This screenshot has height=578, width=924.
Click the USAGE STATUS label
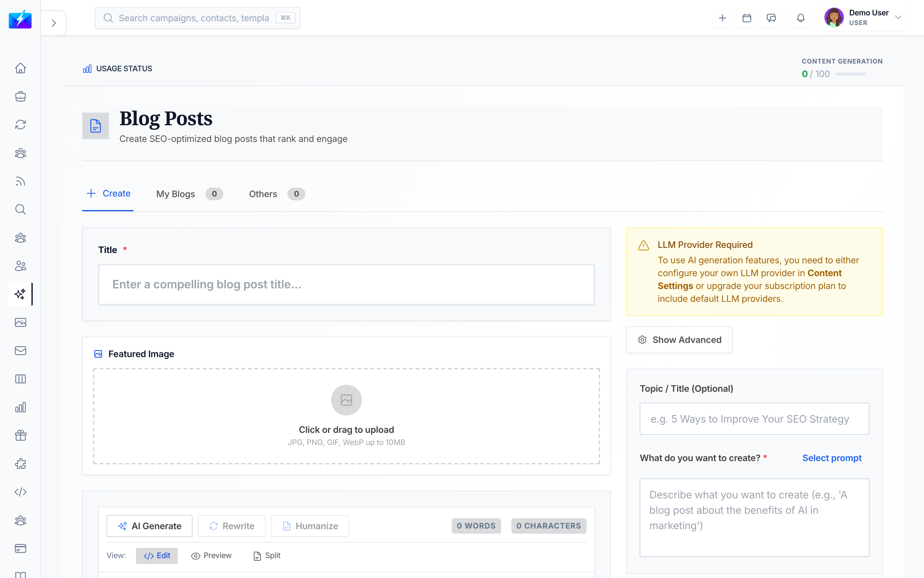(124, 69)
